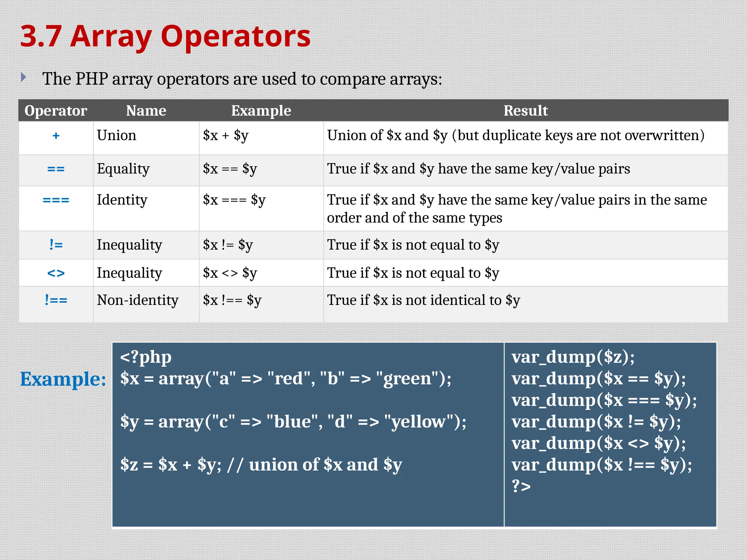Select the Name column header
The height and width of the screenshot is (560, 747).
click(x=146, y=110)
